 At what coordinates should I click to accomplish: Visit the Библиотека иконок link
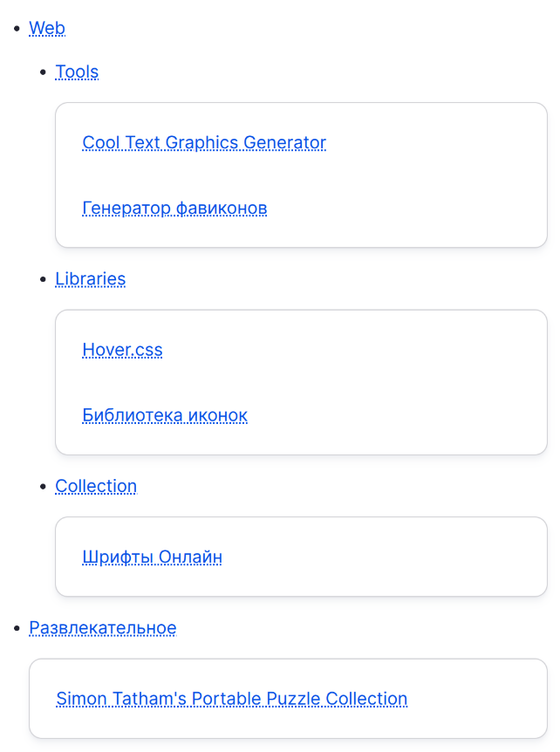click(165, 415)
